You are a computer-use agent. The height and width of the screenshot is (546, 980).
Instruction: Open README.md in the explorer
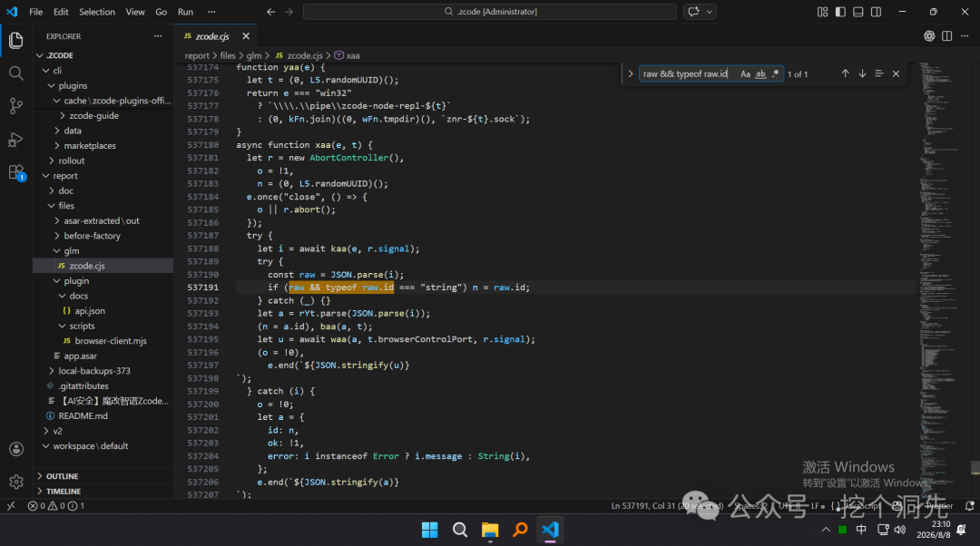pos(103,415)
